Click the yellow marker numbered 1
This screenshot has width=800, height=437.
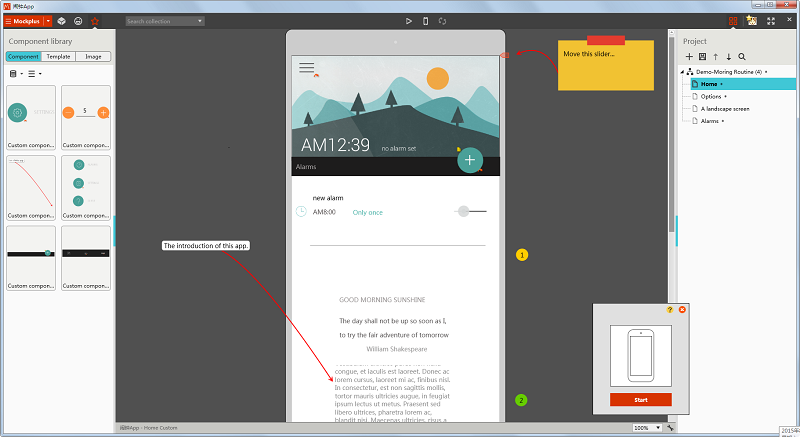pos(522,255)
